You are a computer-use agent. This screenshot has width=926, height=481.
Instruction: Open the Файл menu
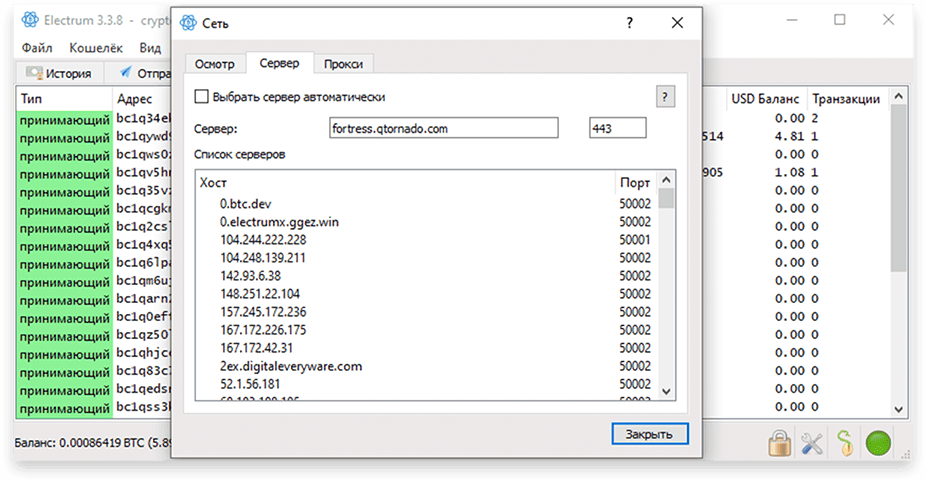[37, 48]
